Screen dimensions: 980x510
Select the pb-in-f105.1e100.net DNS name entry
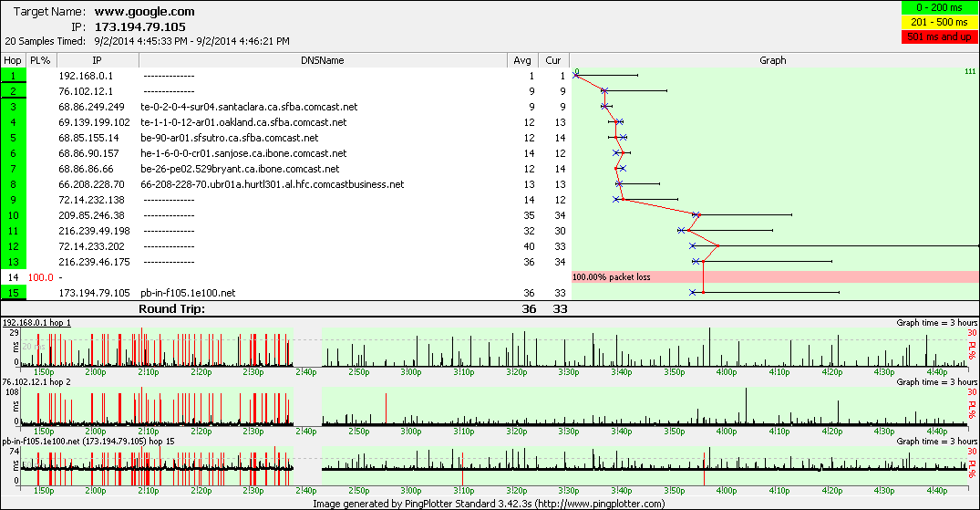[x=188, y=293]
